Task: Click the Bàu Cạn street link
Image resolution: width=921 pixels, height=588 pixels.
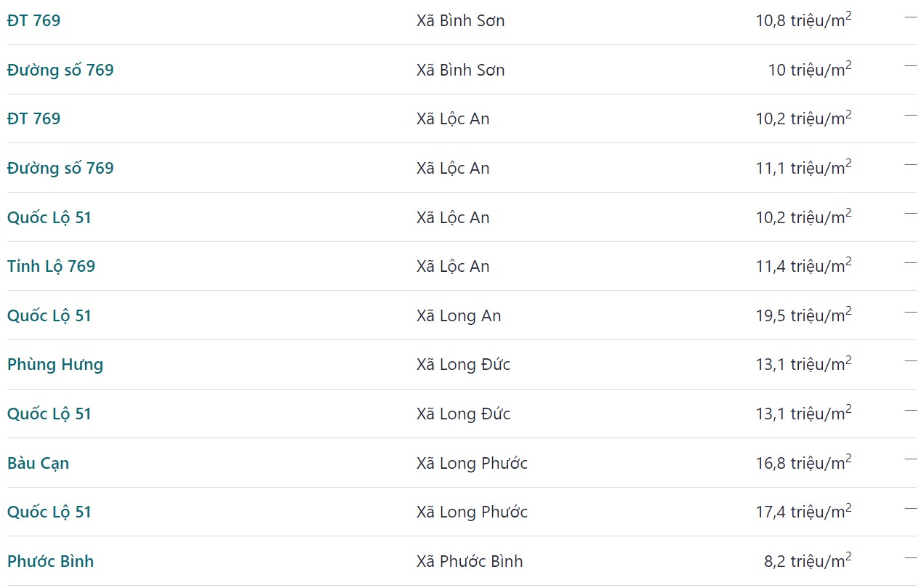Action: [39, 463]
